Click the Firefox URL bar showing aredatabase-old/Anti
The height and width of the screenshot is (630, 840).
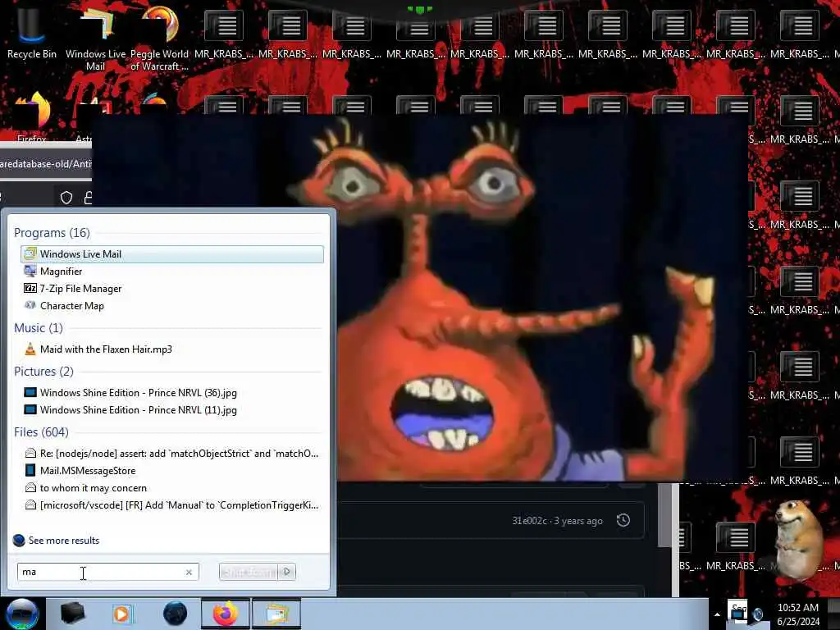click(x=46, y=164)
